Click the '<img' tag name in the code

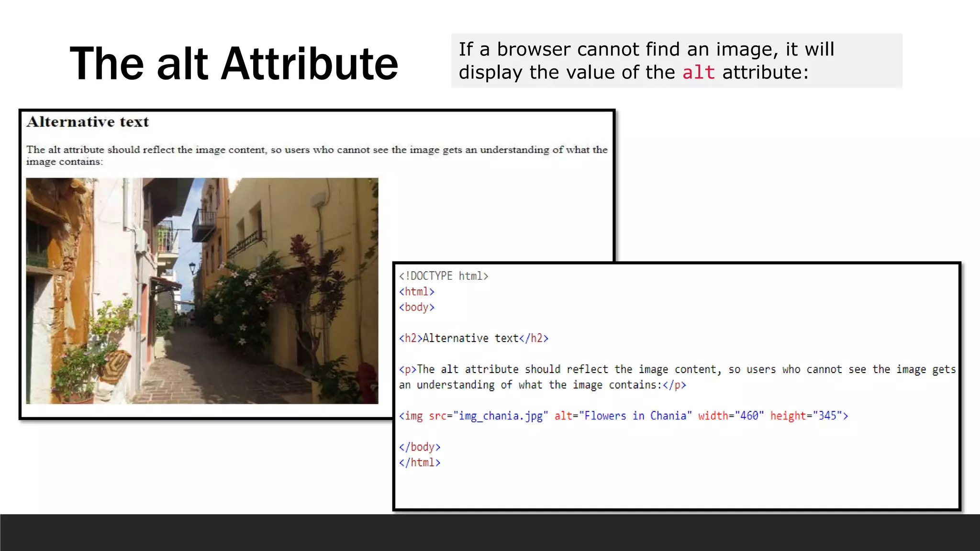pyautogui.click(x=411, y=416)
